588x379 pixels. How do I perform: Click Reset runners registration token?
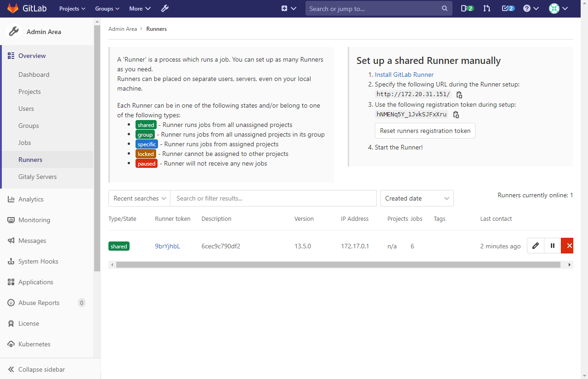pyautogui.click(x=424, y=131)
